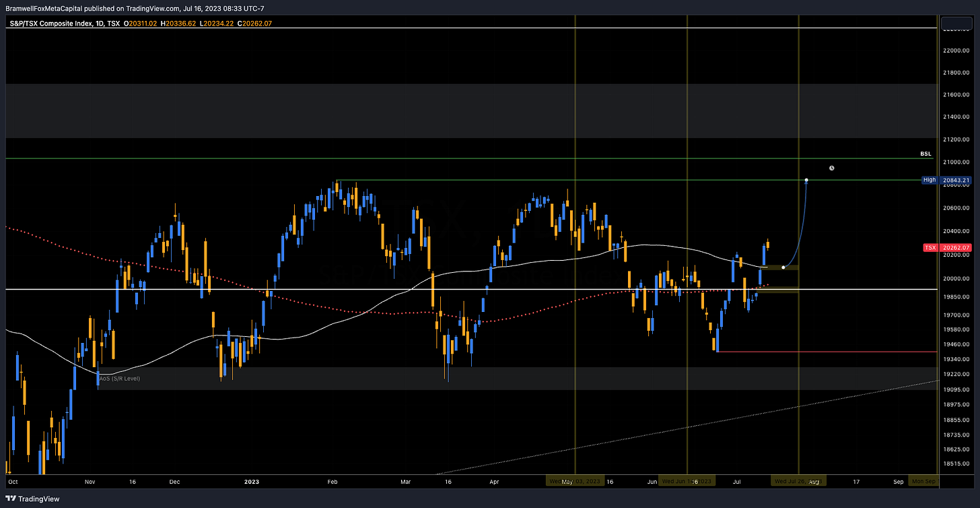
Task: Click the 20843.21 price label
Action: [x=954, y=181]
